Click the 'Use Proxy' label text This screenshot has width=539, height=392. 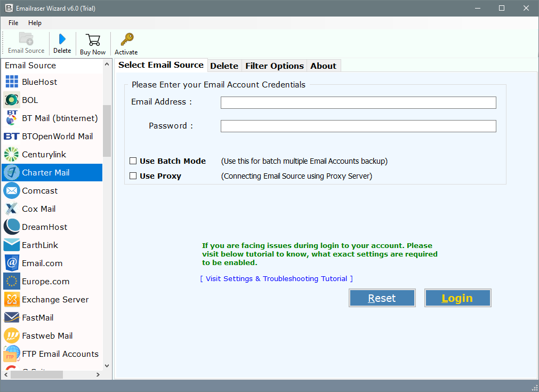(160, 176)
